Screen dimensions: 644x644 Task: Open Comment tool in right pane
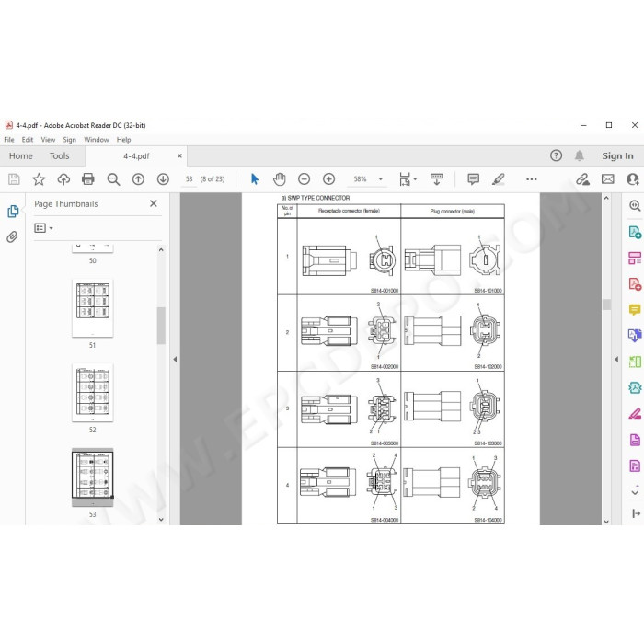[x=635, y=309]
